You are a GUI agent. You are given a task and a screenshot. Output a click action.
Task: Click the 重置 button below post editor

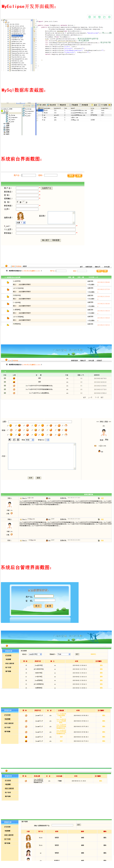pos(38,478)
